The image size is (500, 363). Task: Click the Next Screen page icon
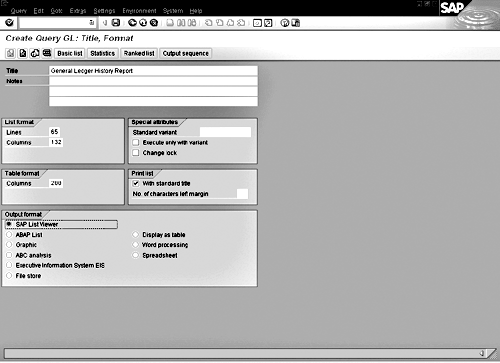[23, 53]
